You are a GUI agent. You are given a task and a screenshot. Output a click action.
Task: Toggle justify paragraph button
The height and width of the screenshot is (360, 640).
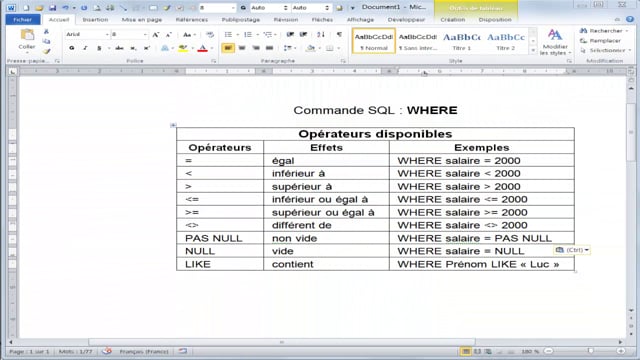click(x=269, y=48)
